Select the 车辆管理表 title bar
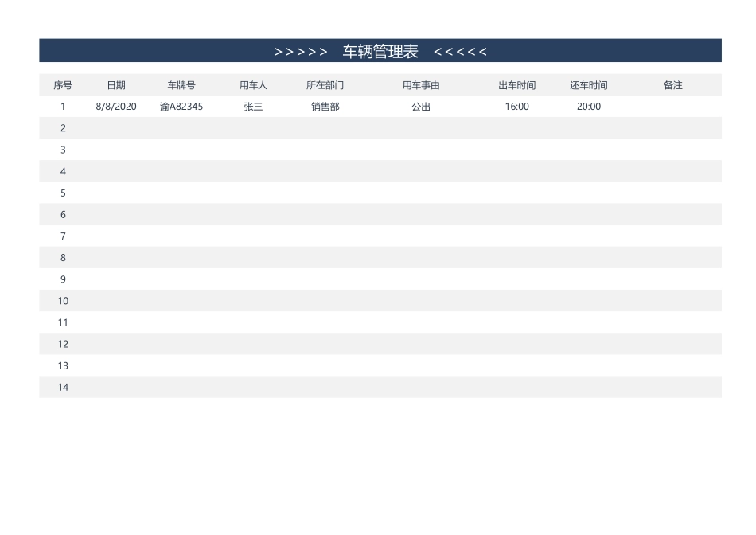 [379, 49]
